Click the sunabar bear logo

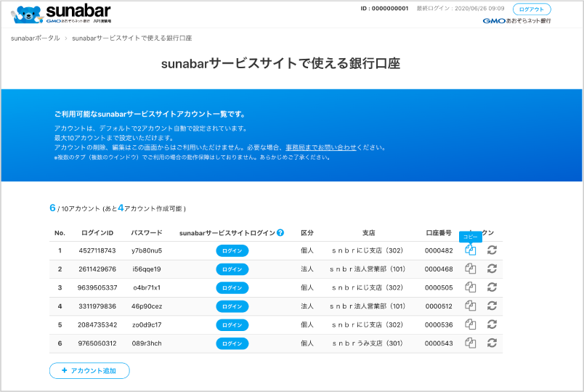click(x=62, y=14)
